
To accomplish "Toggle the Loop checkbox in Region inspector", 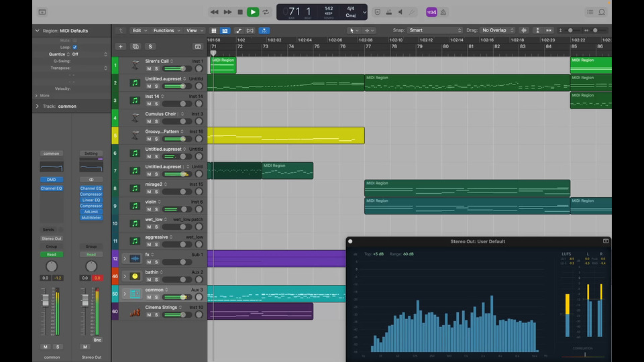I will 74,48.
